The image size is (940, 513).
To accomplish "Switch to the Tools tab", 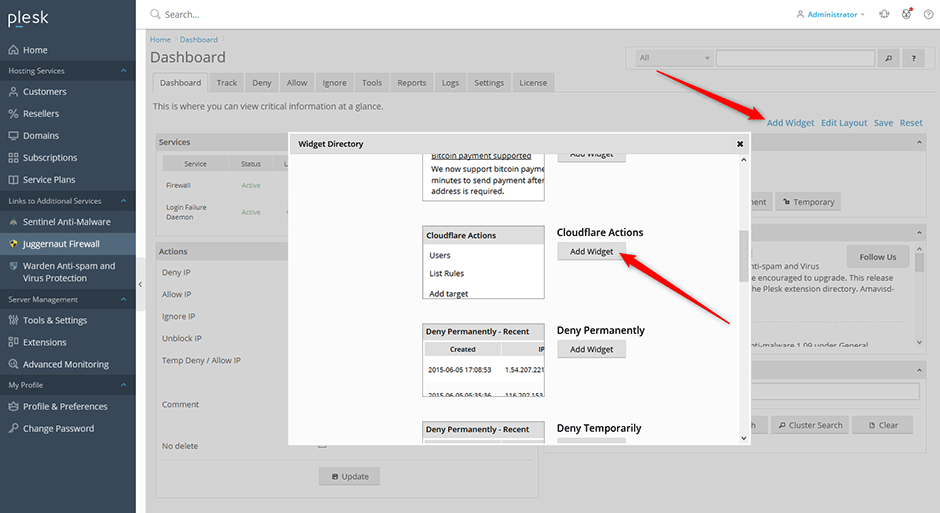I will pos(372,83).
